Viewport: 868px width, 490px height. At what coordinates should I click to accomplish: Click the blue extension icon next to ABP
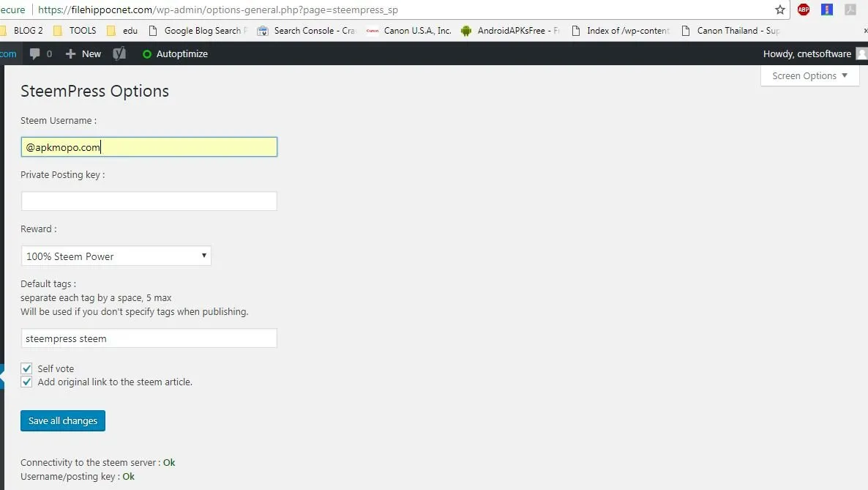(x=827, y=10)
